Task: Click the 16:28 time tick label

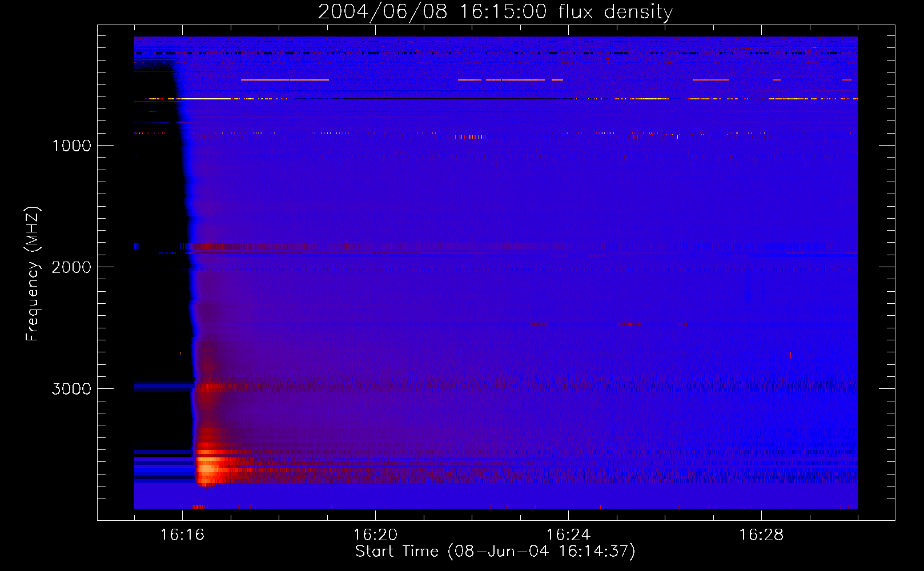Action: coord(761,535)
